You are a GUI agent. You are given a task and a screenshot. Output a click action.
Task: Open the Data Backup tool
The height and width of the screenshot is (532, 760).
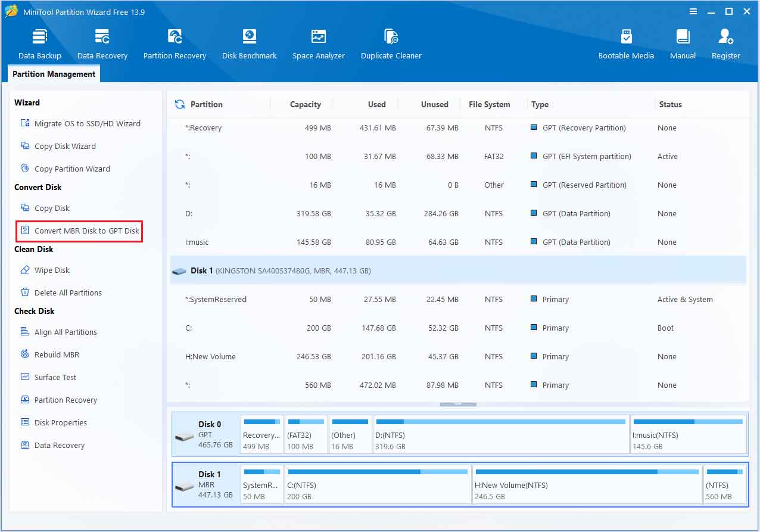pyautogui.click(x=40, y=43)
